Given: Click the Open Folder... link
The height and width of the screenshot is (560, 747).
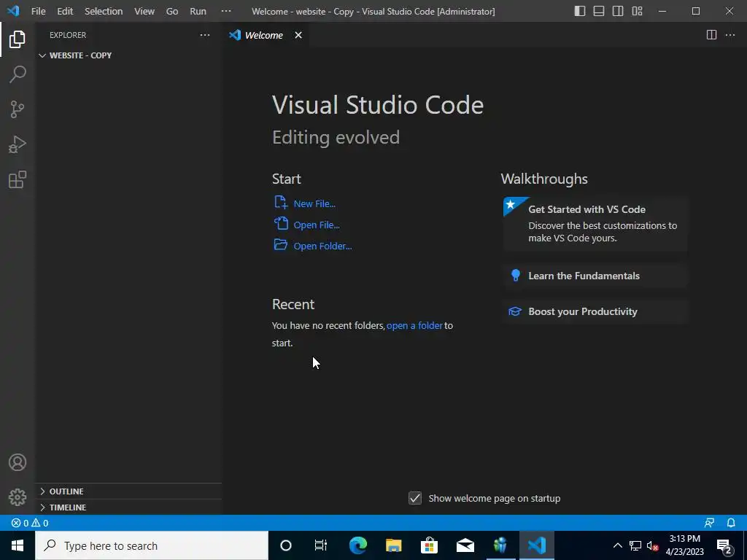Looking at the screenshot, I should coord(322,246).
